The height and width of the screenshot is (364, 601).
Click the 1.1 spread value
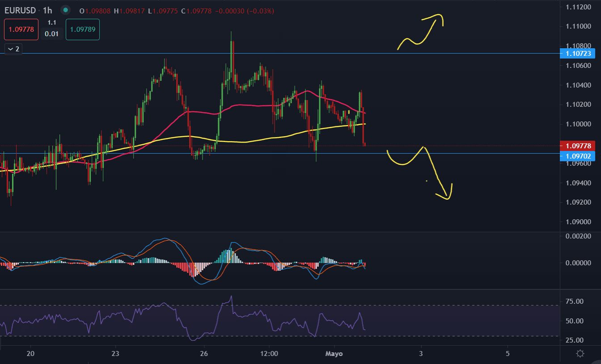point(52,22)
